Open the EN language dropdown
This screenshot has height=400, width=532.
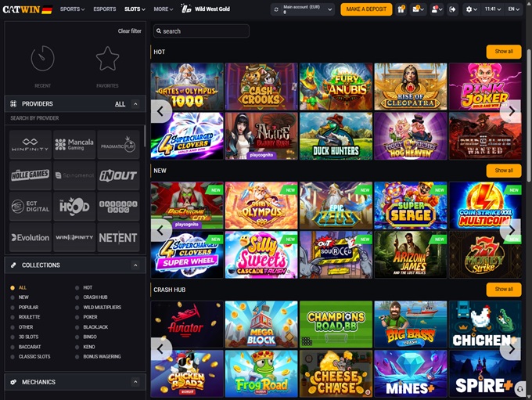coord(514,9)
